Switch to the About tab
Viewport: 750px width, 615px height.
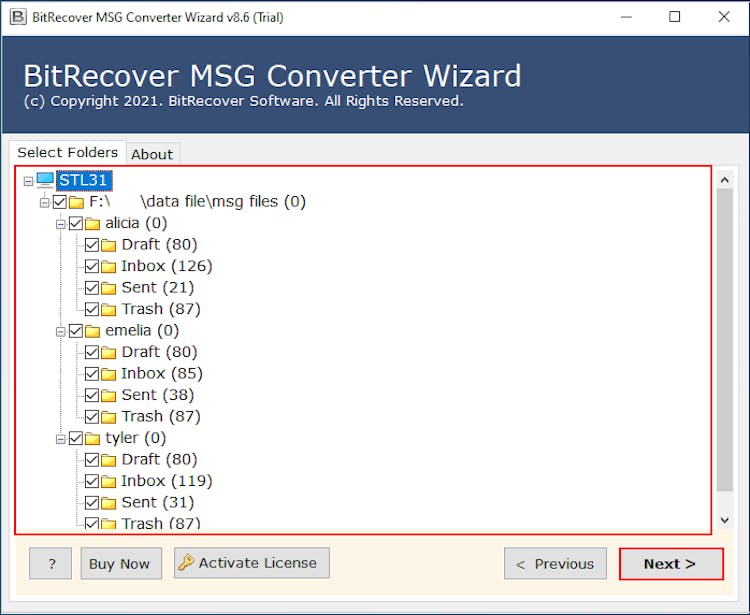[152, 154]
